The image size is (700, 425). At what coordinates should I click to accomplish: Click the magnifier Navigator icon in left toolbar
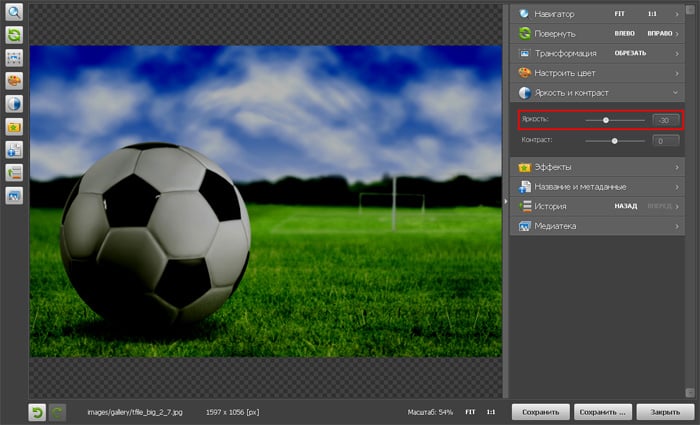pyautogui.click(x=15, y=13)
